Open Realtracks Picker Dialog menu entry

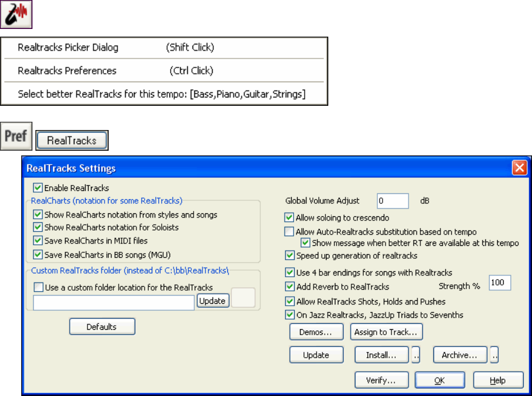(x=164, y=47)
